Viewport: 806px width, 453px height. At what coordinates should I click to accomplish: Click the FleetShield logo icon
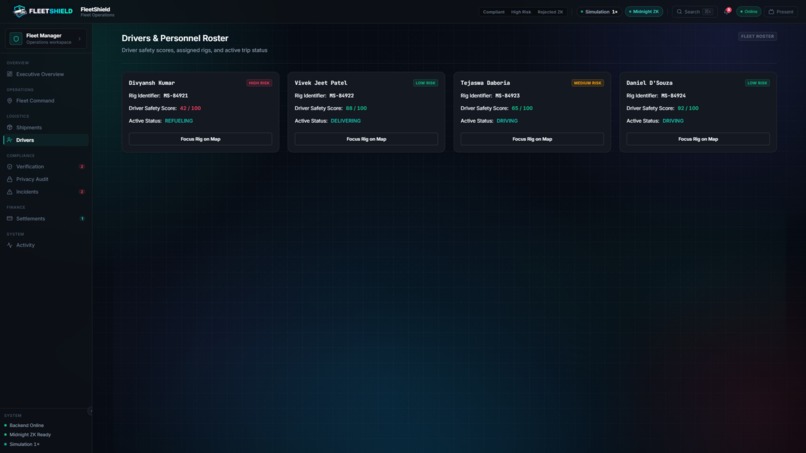(20, 11)
